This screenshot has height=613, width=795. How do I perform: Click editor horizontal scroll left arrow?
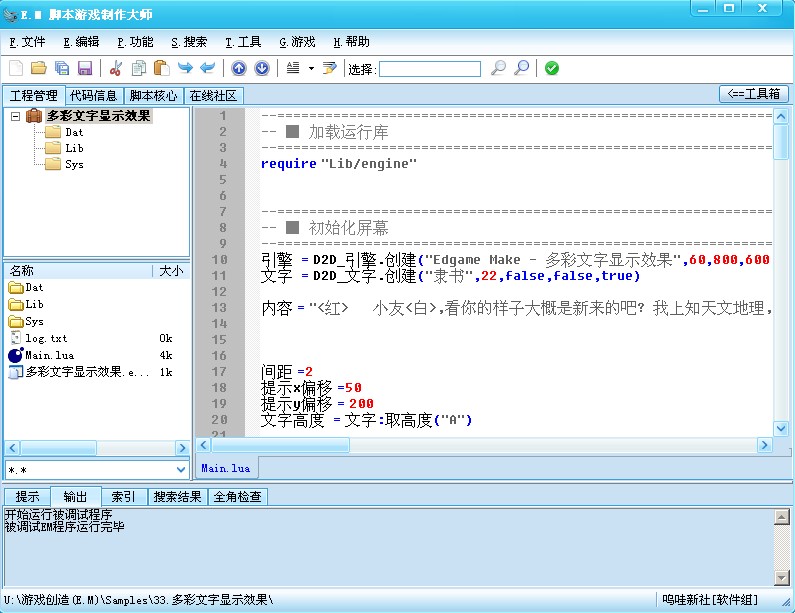[203, 445]
